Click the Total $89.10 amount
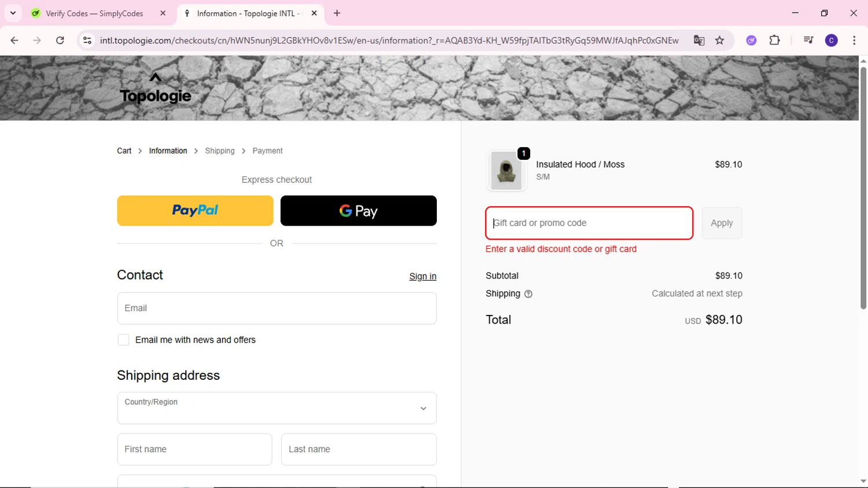This screenshot has width=868, height=488. tap(723, 320)
